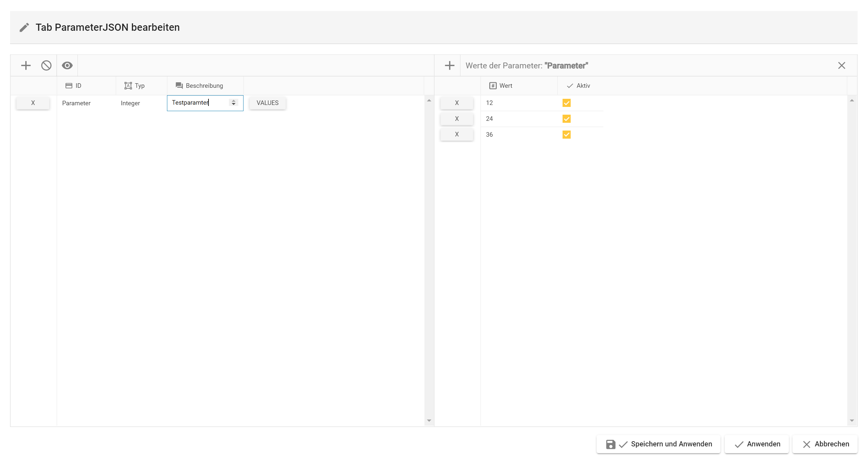Click the block/cancel circle icon
The height and width of the screenshot is (460, 868).
[46, 65]
